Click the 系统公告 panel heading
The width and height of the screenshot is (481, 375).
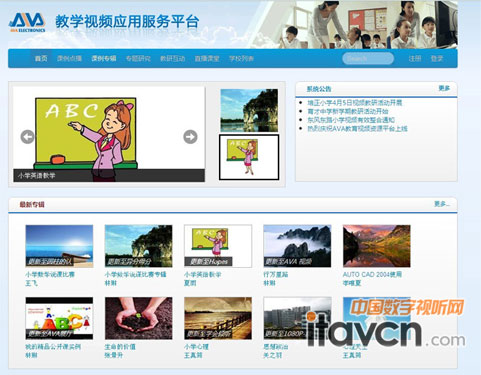[x=319, y=89]
